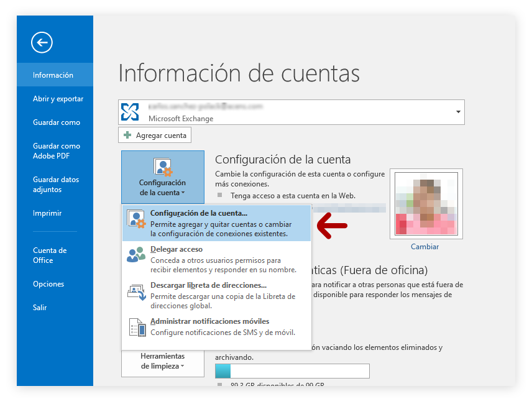Choose Descargar libreta de direcciones... entry
This screenshot has height=404, width=532.
pos(216,295)
